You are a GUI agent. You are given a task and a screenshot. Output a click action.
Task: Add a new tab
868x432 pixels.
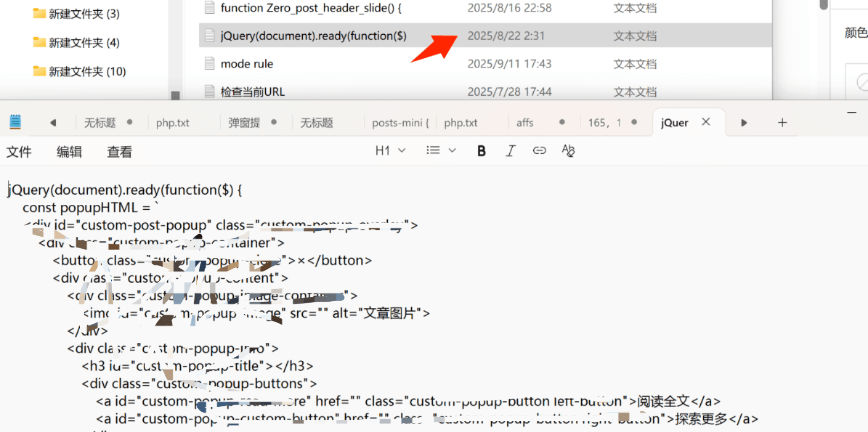point(782,123)
